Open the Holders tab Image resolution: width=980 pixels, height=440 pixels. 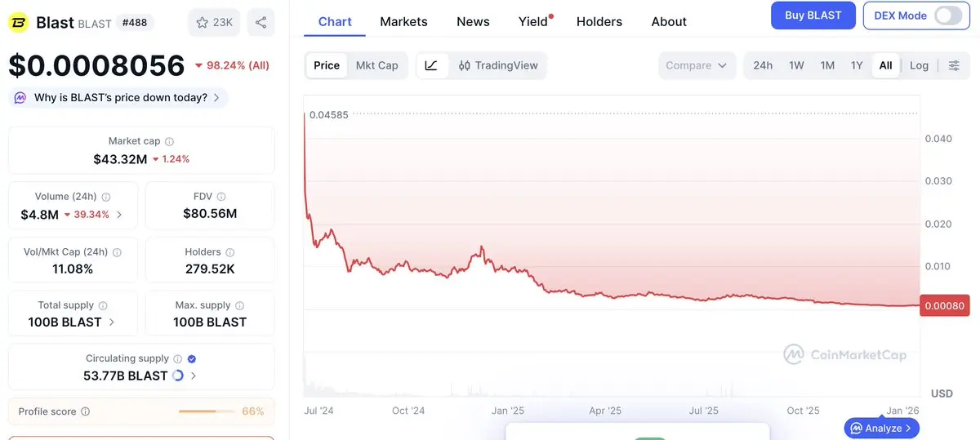[599, 21]
